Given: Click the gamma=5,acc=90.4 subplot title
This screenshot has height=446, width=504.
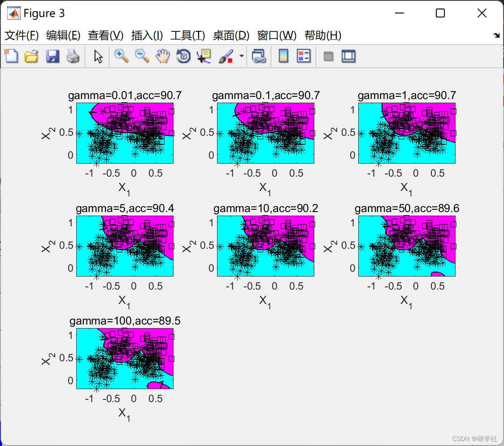Looking at the screenshot, I should [x=125, y=208].
